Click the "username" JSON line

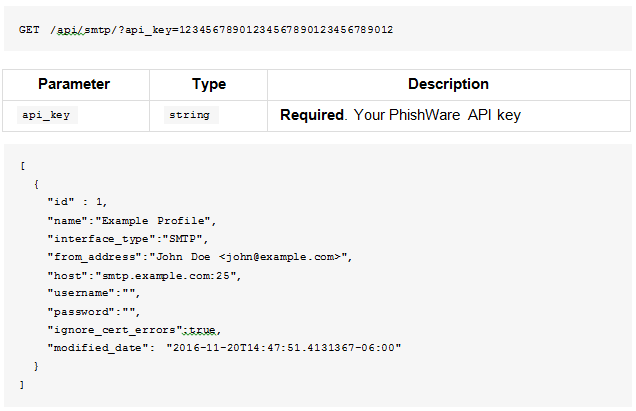[94, 293]
